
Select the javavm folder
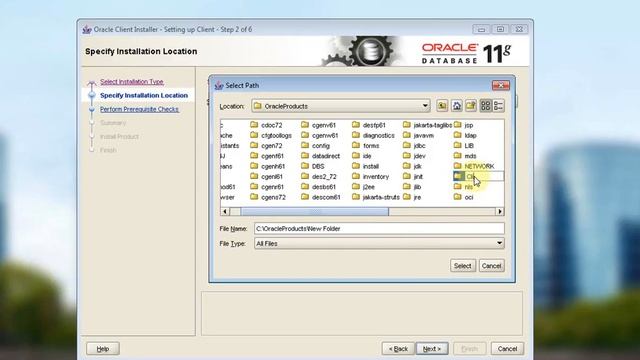tap(418, 136)
